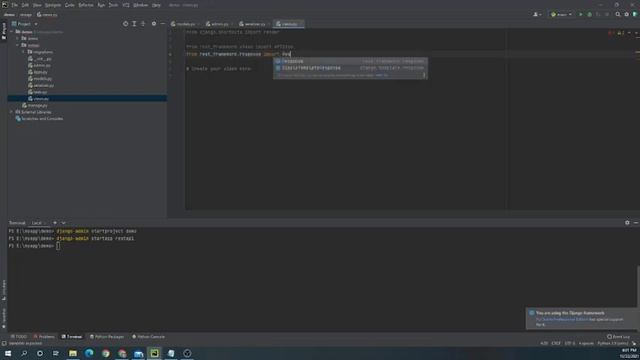Click the Debug bug icon

click(589, 14)
